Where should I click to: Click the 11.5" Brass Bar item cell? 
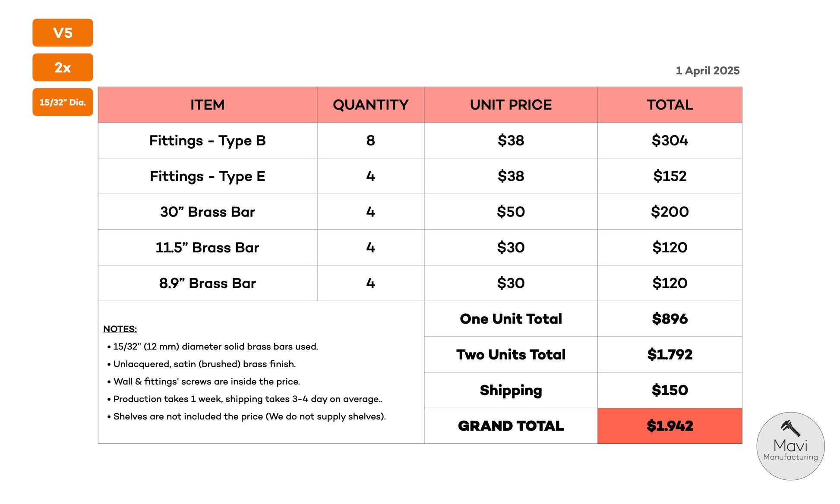208,248
